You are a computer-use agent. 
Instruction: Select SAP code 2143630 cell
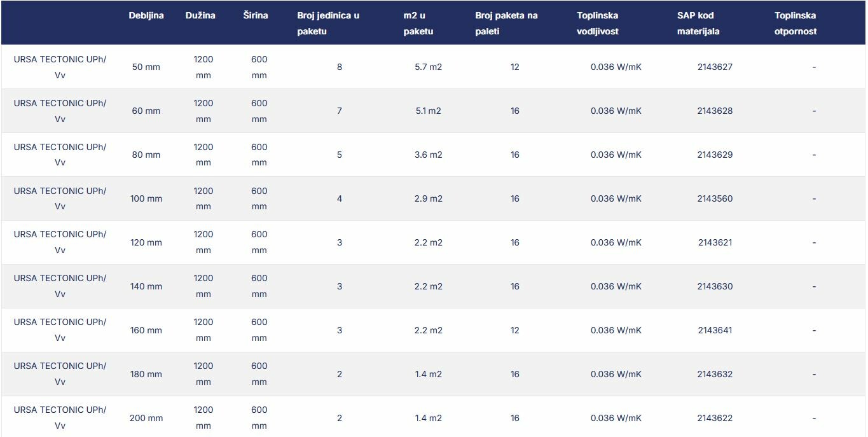715,286
